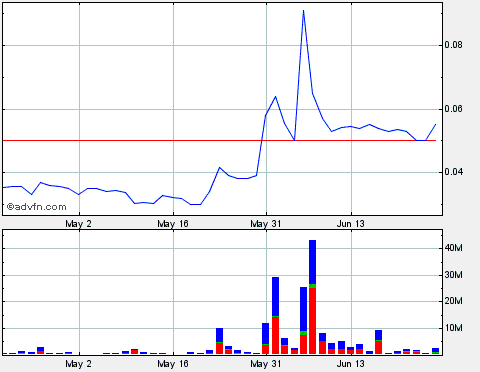
Task: Click the 10M volume axis label
Action: 454,328
